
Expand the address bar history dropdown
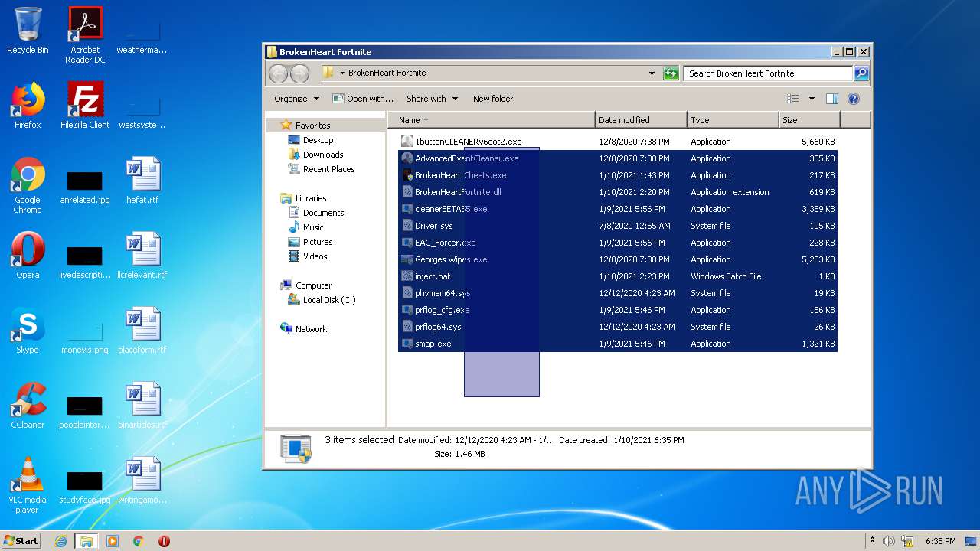(652, 73)
